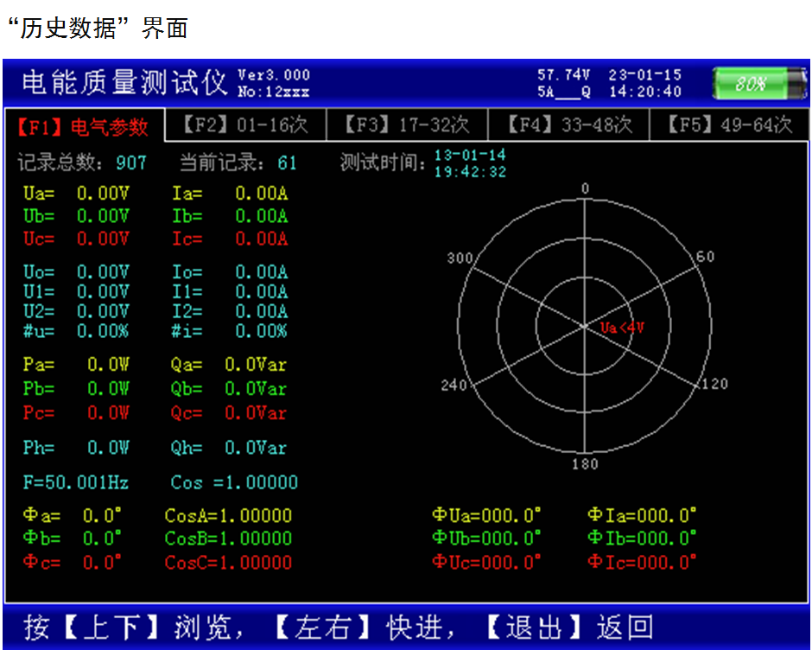Click the 0 degree mark on polar chart
The width and height of the screenshot is (812, 650).
coord(585,188)
